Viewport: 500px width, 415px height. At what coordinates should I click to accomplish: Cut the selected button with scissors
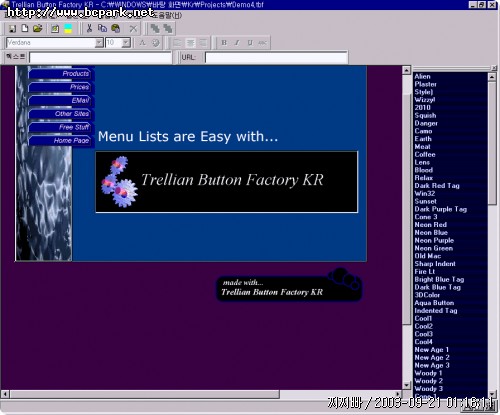(89, 29)
